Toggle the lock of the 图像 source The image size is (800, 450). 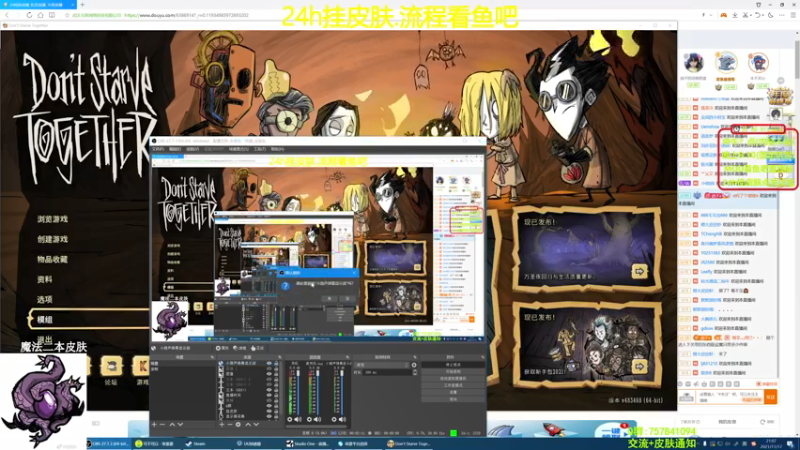[276, 373]
